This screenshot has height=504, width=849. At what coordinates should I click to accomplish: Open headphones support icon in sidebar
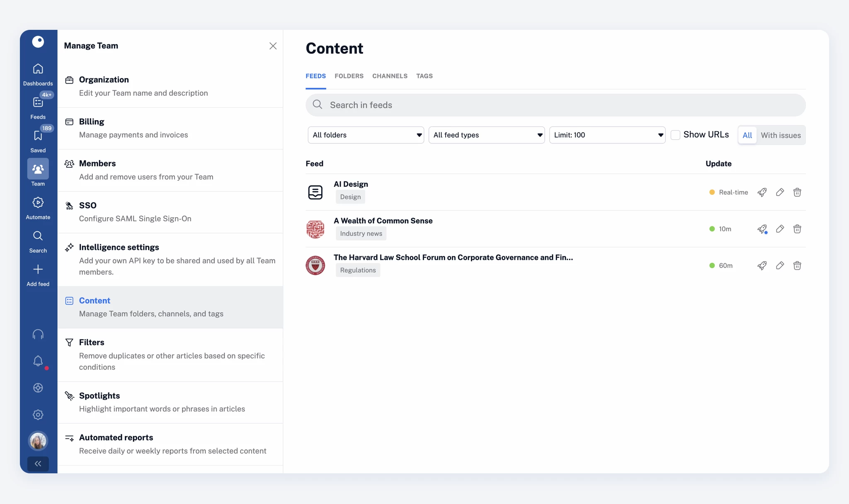click(x=38, y=334)
